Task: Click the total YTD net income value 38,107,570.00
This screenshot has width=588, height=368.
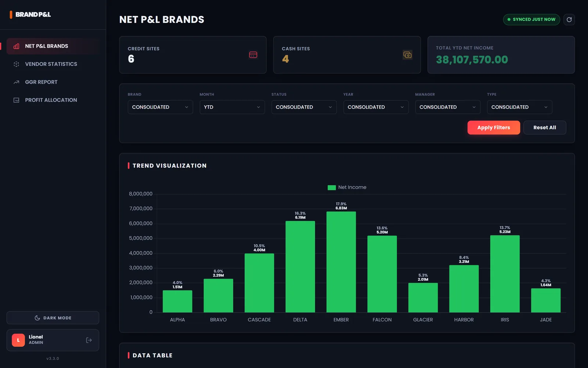Action: [x=472, y=60]
